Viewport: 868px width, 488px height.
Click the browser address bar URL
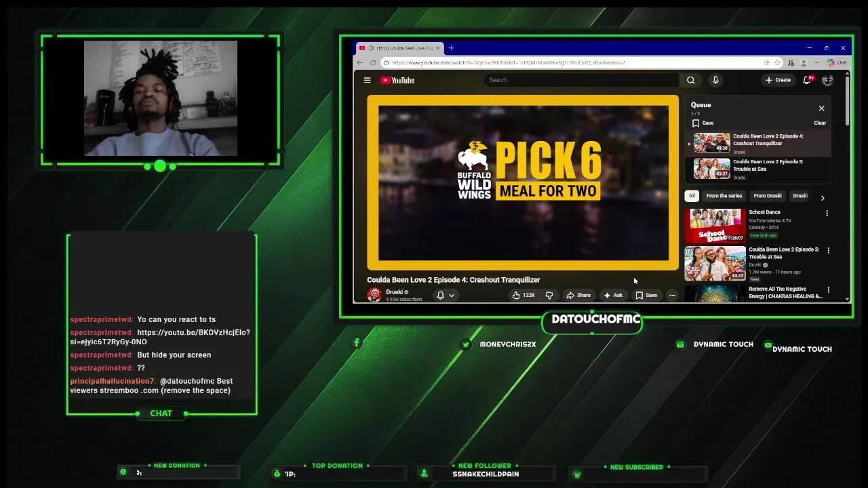click(509, 62)
